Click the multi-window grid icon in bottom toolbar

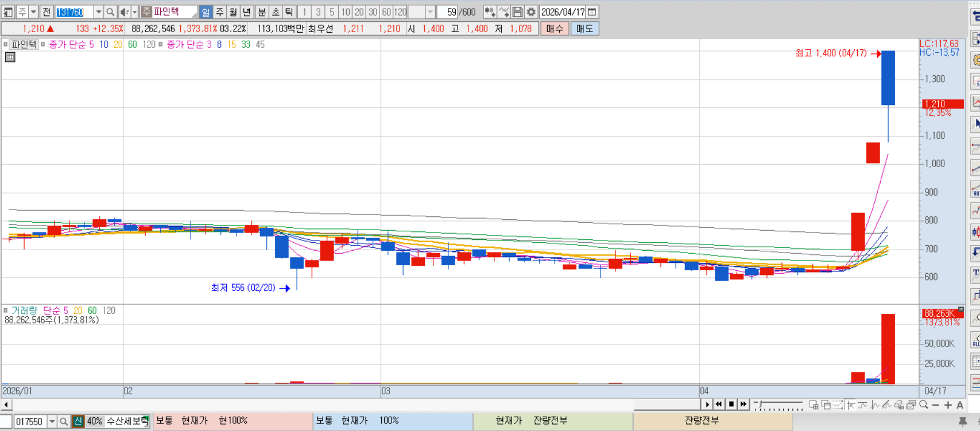tap(814, 405)
